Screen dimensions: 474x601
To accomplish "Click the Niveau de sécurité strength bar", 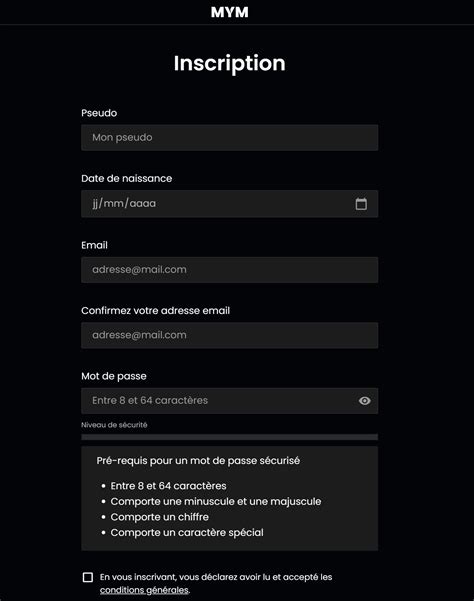I will 230,437.
